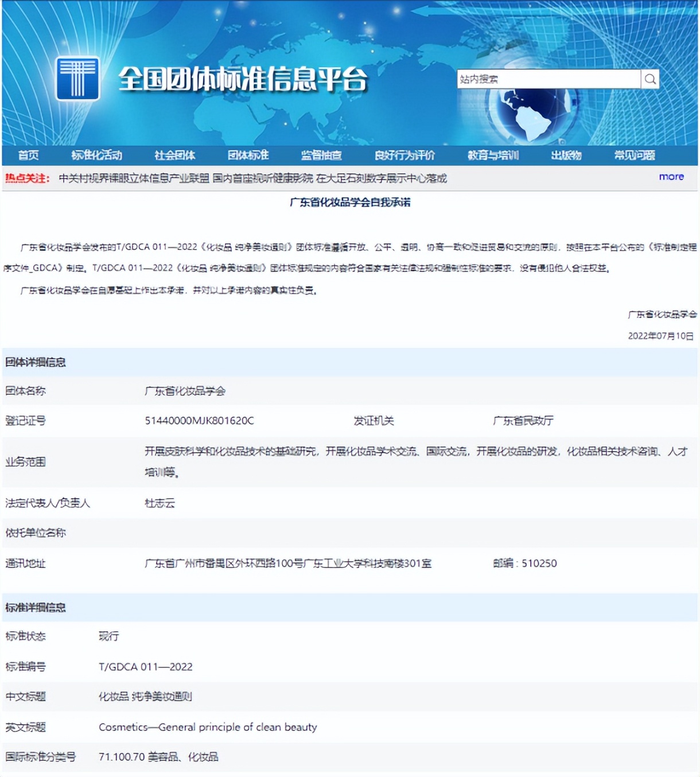
Task: Open the 良好行为评价 menu item
Action: coord(405,155)
